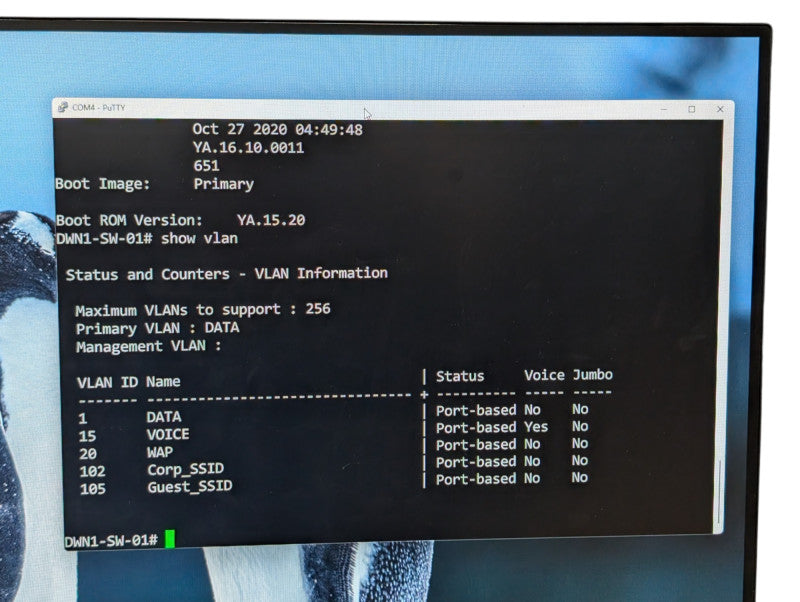Click VLAN ID '102'
This screenshot has height=602, width=800.
coord(92,471)
